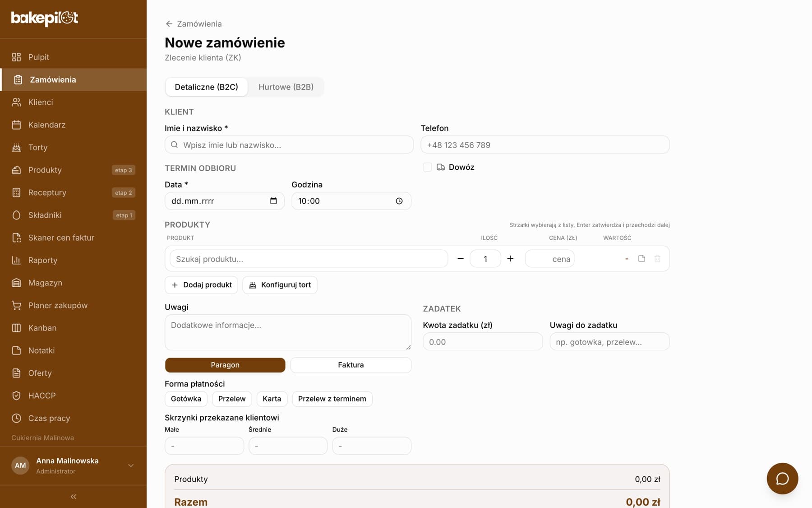Delete product row with trash icon
This screenshot has width=812, height=508.
657,259
